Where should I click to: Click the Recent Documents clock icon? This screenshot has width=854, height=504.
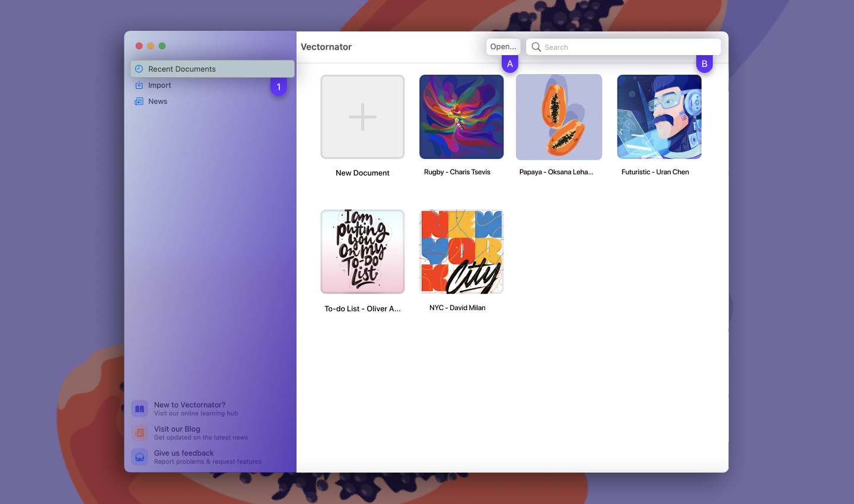139,69
